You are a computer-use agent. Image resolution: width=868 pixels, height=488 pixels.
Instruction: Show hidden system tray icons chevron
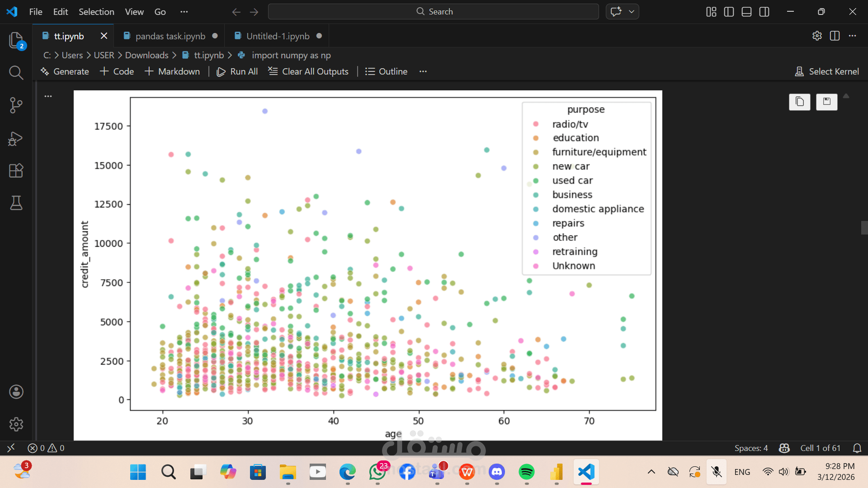click(x=651, y=472)
